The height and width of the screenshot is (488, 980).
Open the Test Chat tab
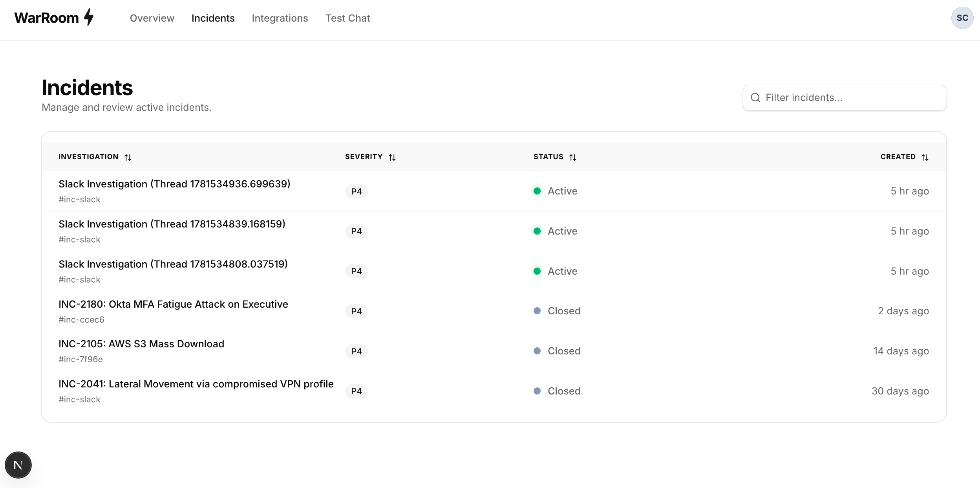[347, 18]
